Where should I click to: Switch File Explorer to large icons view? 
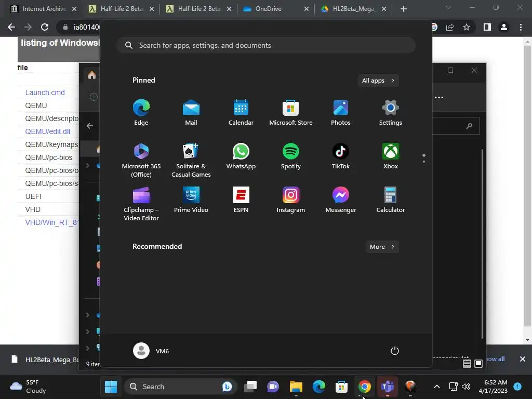point(478,364)
